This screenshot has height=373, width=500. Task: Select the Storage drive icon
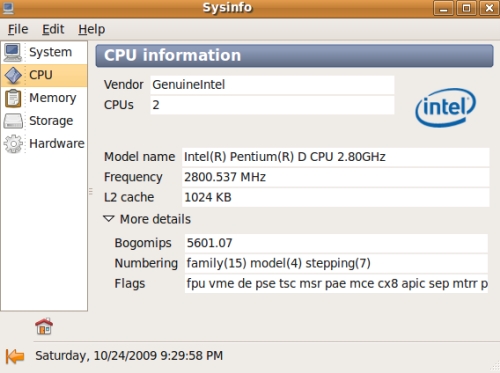[x=13, y=121]
